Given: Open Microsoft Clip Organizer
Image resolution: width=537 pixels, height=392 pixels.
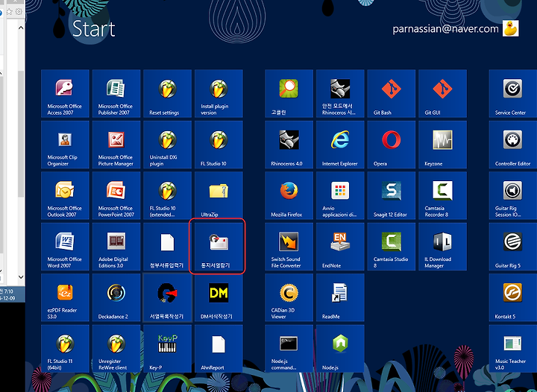Looking at the screenshot, I should tap(65, 145).
